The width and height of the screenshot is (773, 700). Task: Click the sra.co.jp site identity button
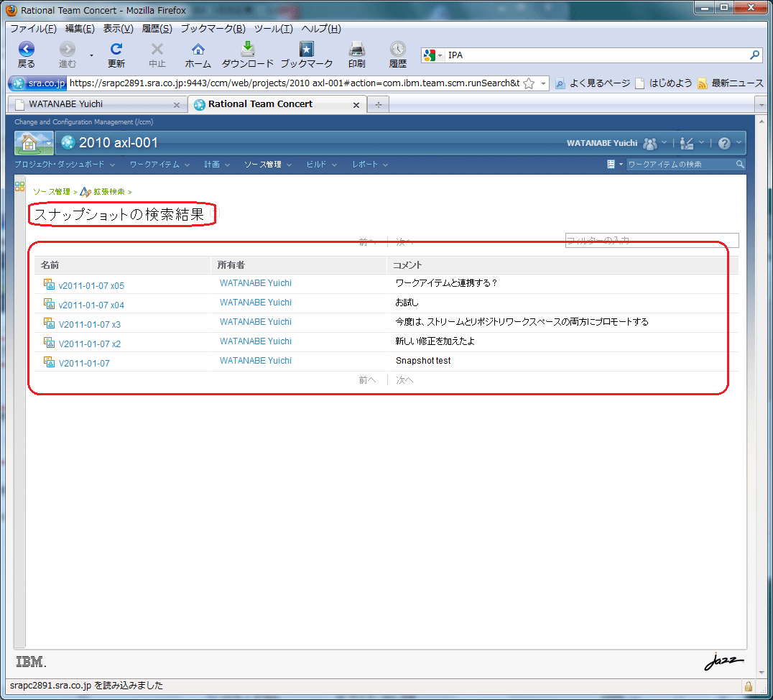[37, 83]
